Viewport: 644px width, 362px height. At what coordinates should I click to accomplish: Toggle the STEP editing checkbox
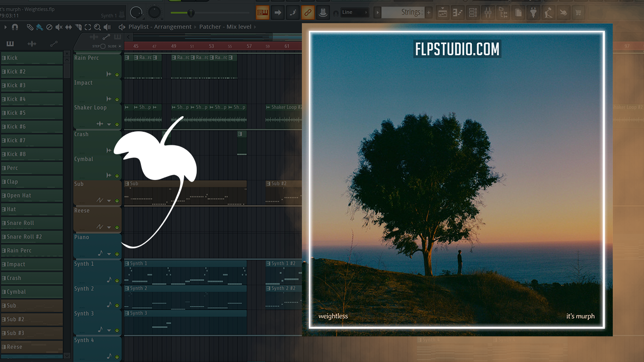tap(103, 46)
